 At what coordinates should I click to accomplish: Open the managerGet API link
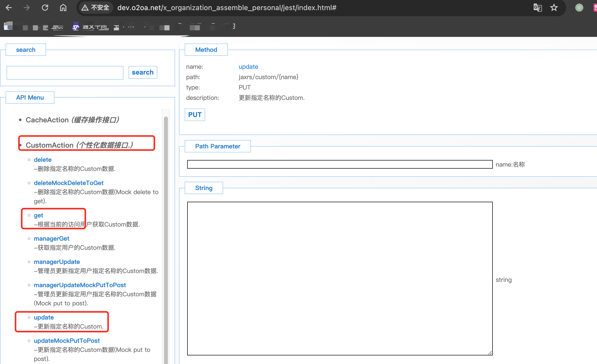tap(52, 239)
